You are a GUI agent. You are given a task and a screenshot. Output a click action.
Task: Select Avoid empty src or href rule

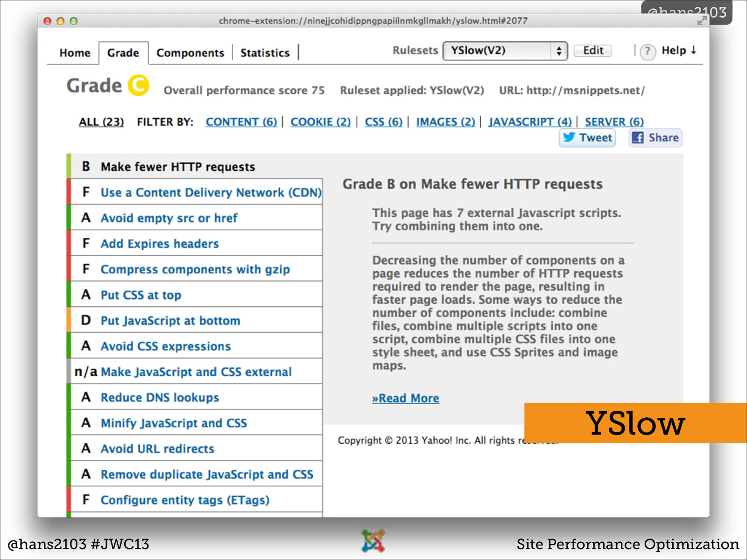click(195, 217)
